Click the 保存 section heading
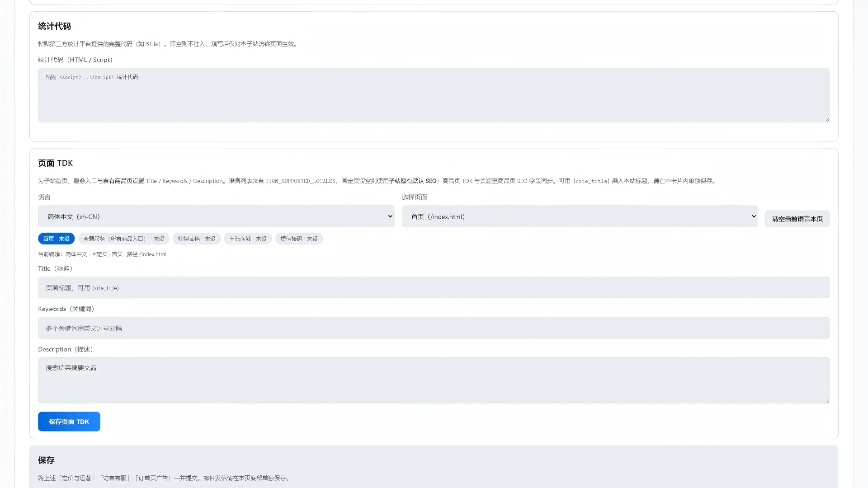 46,460
